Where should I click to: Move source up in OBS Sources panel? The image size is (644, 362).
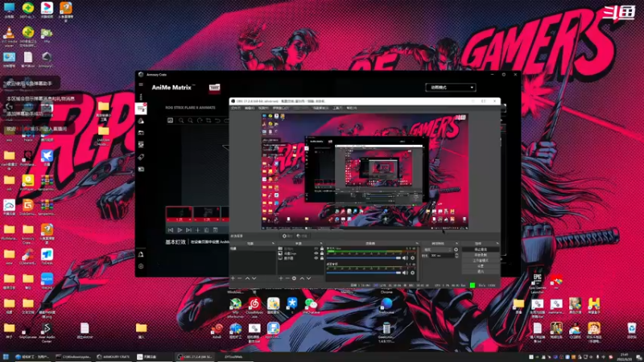(x=302, y=278)
